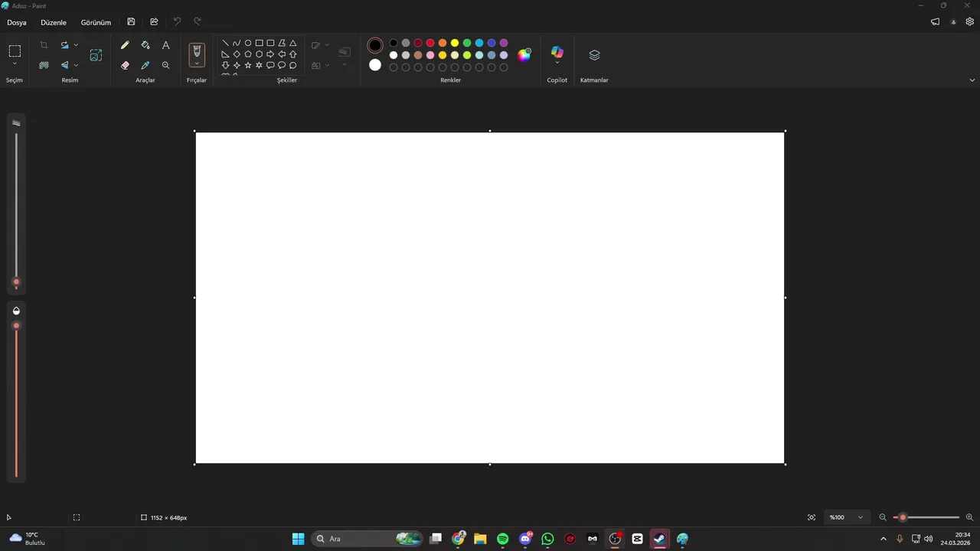Screen dimensions: 980x551
Task: Click the Remove background icon
Action: [x=44, y=65]
